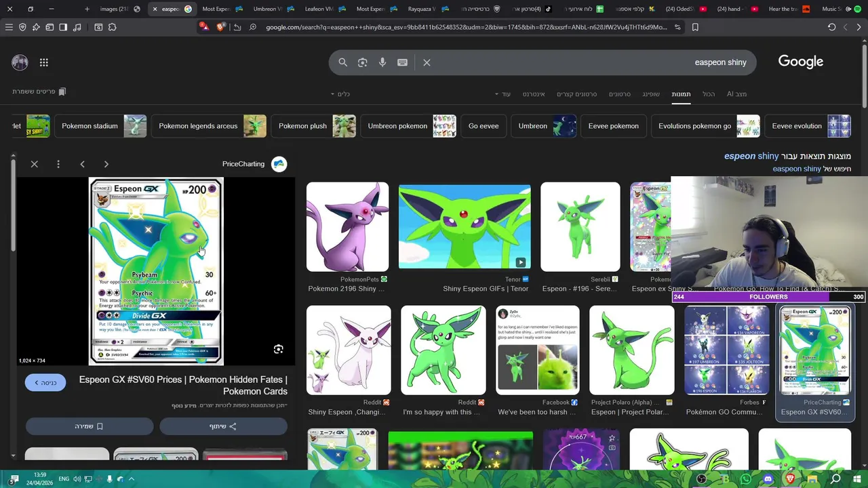This screenshot has height=488, width=868.
Task: Switch to the All (הכול) tab
Action: [x=709, y=94]
